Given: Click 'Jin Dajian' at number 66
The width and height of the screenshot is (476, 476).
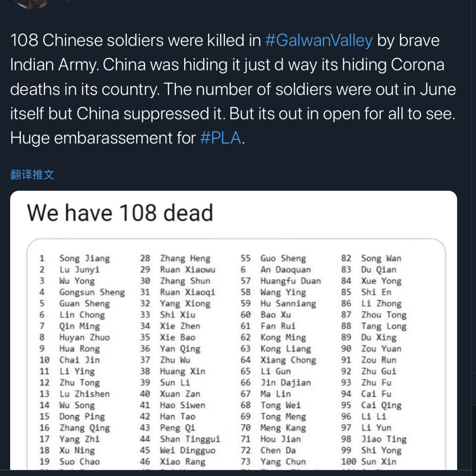Looking at the screenshot, I should coord(286,383).
